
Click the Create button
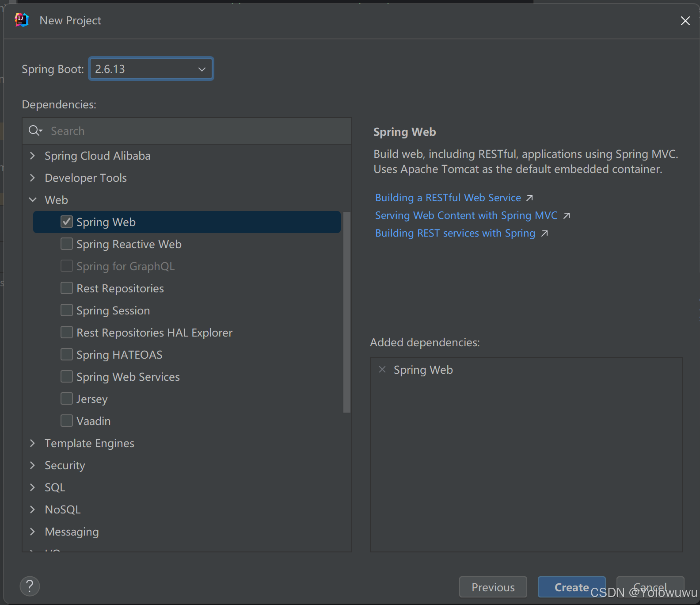tap(571, 587)
